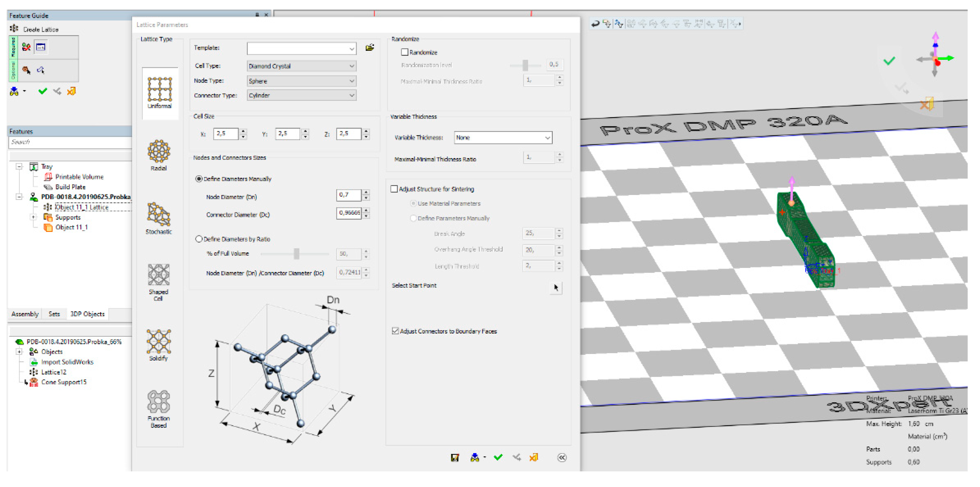Click the Cell Size Z input field

coord(349,134)
